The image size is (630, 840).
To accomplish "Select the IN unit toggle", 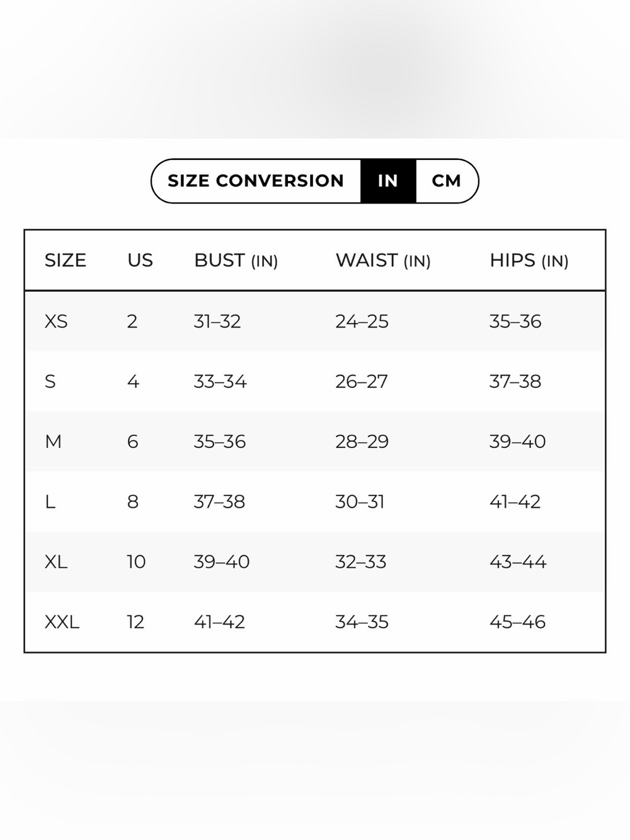I will pos(388,181).
